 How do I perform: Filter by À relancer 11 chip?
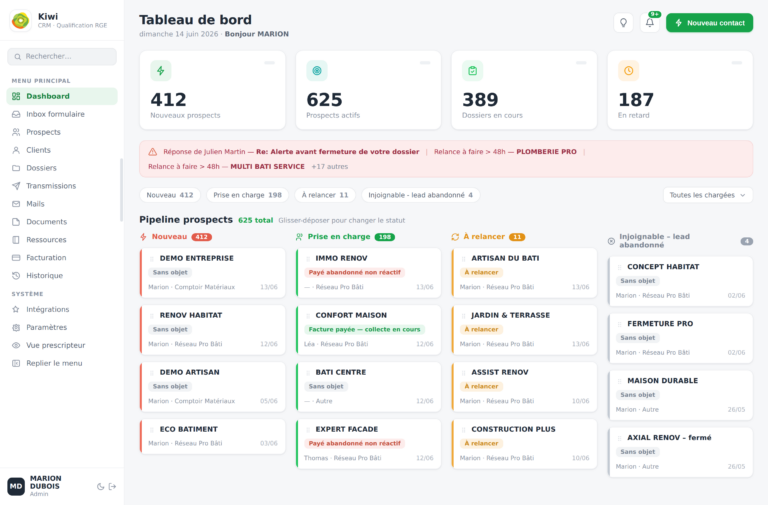(x=325, y=195)
